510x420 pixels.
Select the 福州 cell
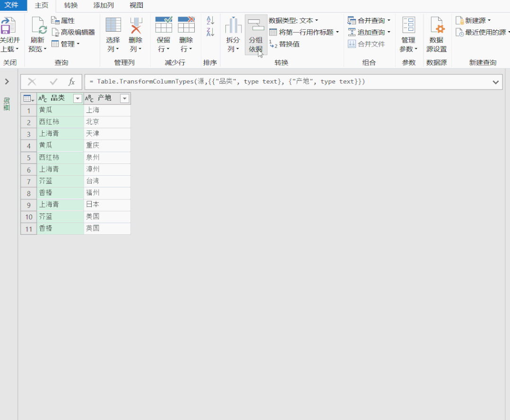(x=107, y=193)
